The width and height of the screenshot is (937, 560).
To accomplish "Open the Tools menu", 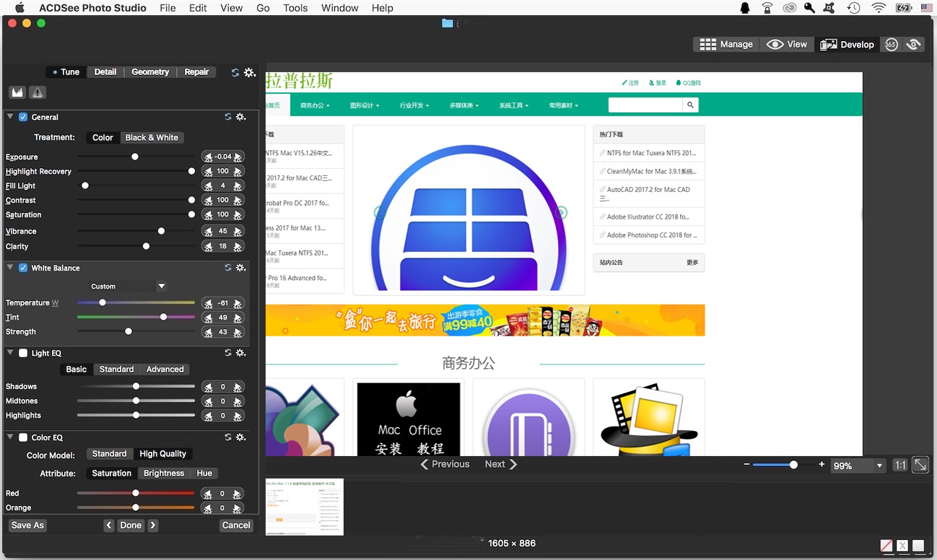I will [x=295, y=8].
